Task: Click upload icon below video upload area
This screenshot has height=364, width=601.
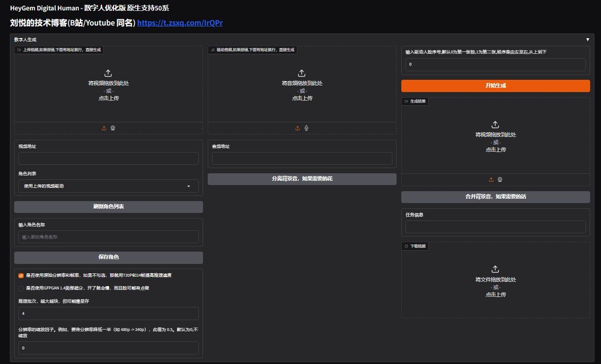Action: pos(104,128)
